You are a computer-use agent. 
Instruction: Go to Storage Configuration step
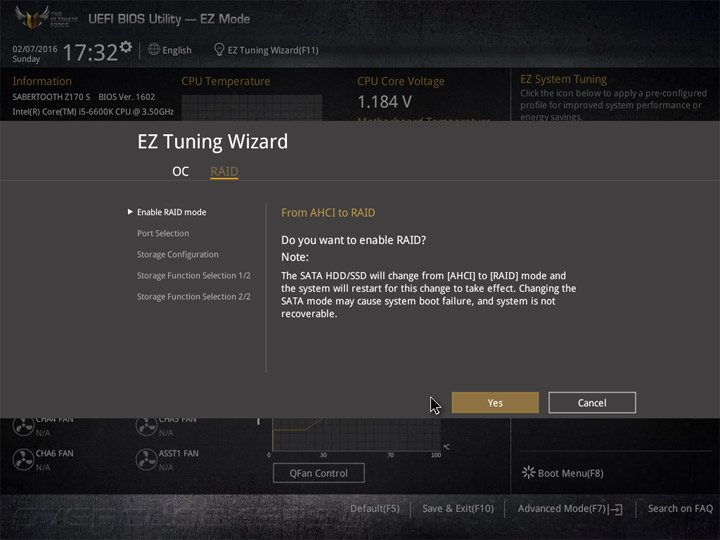point(178,254)
